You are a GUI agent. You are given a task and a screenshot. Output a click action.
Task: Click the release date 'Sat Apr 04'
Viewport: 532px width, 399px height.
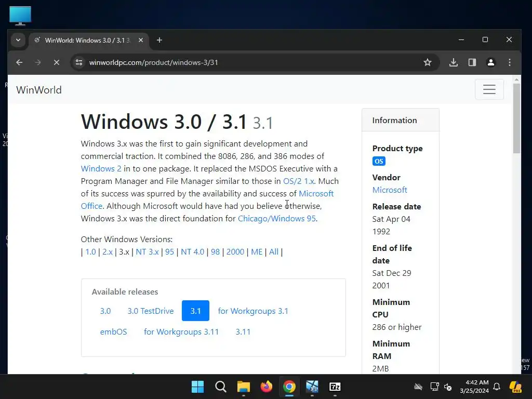tap(391, 219)
